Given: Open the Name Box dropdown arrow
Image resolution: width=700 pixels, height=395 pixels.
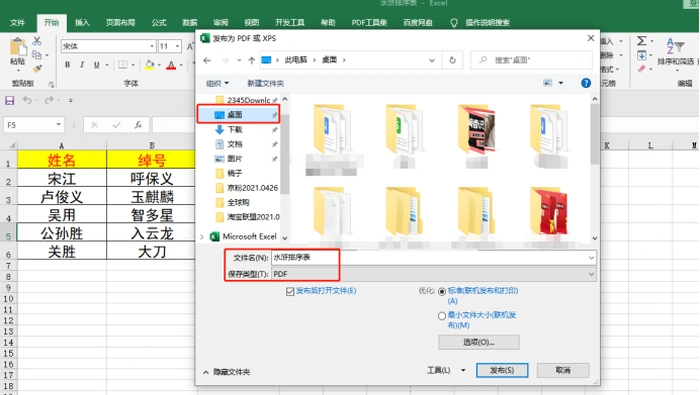Looking at the screenshot, I should point(58,125).
